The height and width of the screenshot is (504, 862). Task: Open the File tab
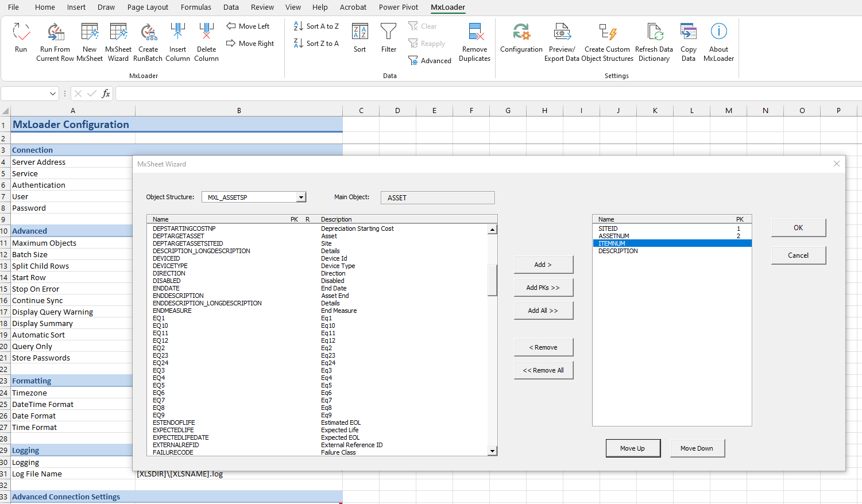13,7
